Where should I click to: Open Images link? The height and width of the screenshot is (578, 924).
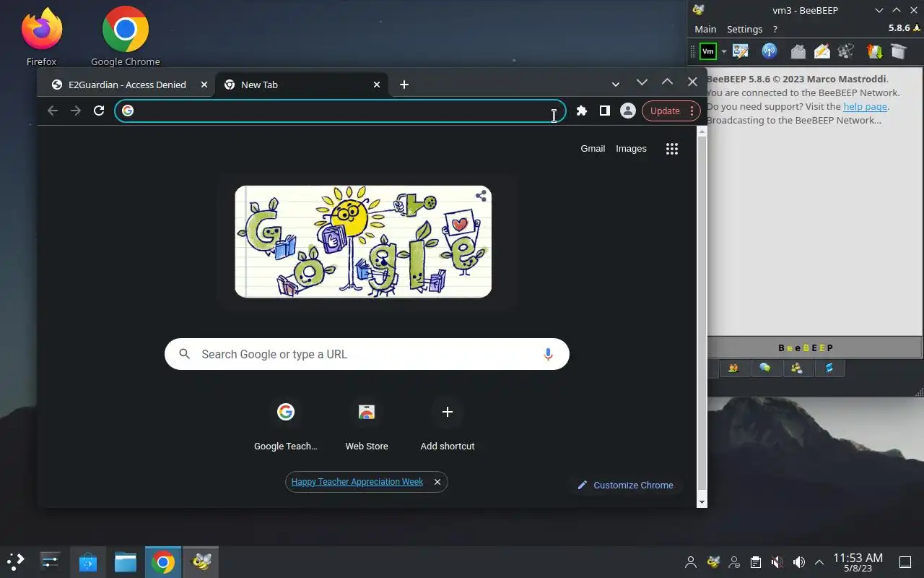[x=631, y=148]
